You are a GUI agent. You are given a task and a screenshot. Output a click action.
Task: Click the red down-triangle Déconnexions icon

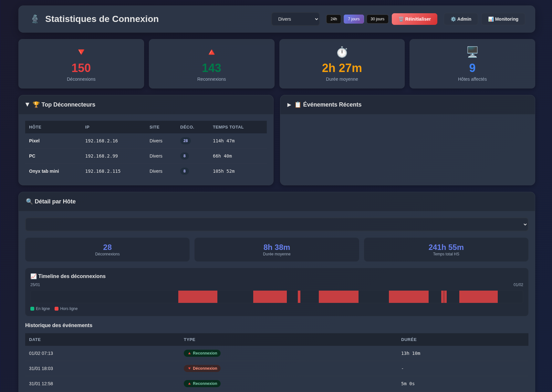point(81,52)
